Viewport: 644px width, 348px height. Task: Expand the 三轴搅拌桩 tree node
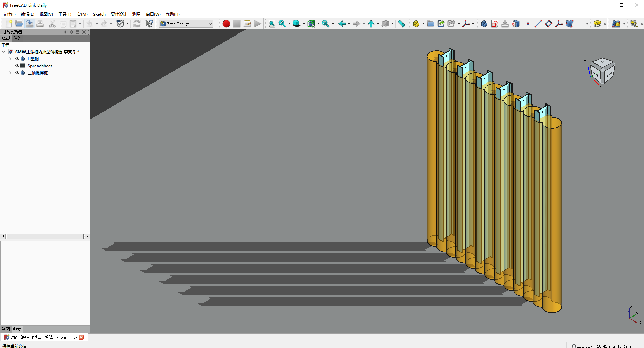tap(10, 73)
